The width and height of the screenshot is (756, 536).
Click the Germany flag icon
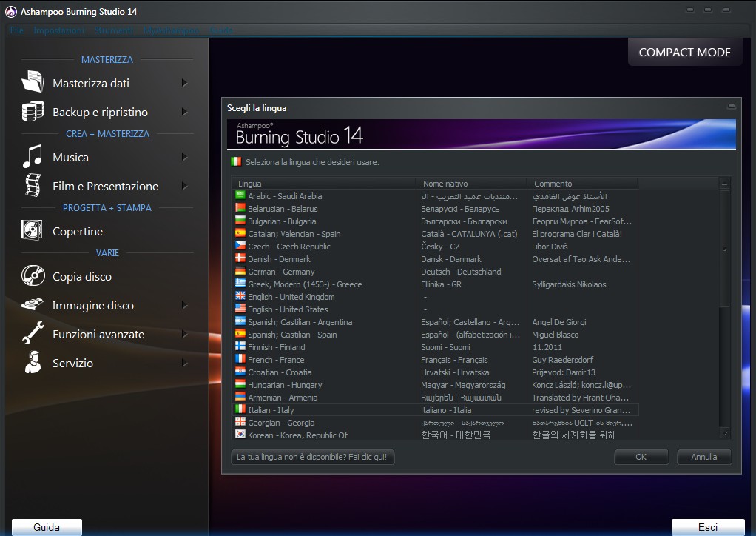tap(240, 271)
